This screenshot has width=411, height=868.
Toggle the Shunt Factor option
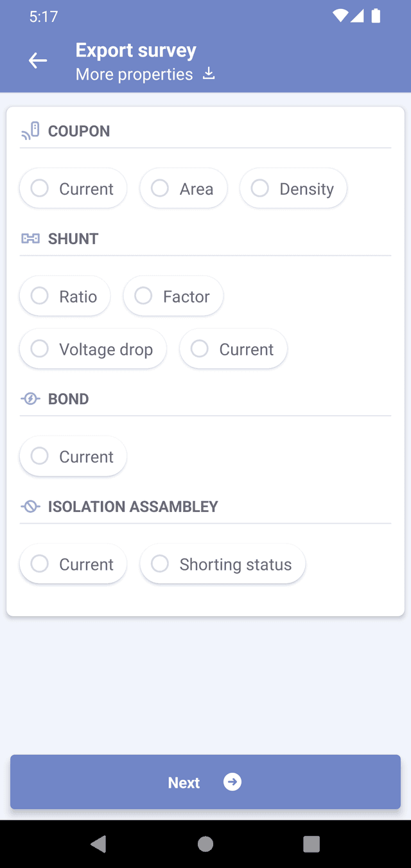pyautogui.click(x=173, y=296)
